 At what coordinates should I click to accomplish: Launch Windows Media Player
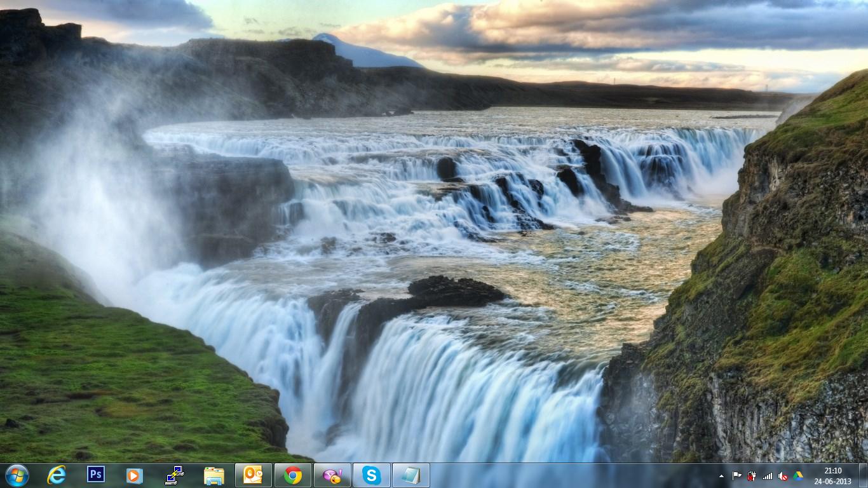(x=134, y=475)
